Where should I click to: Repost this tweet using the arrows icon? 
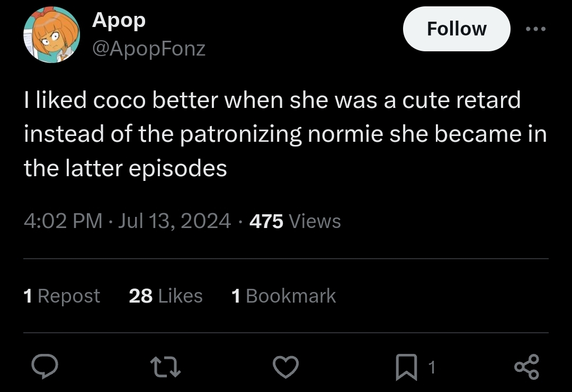(166, 367)
